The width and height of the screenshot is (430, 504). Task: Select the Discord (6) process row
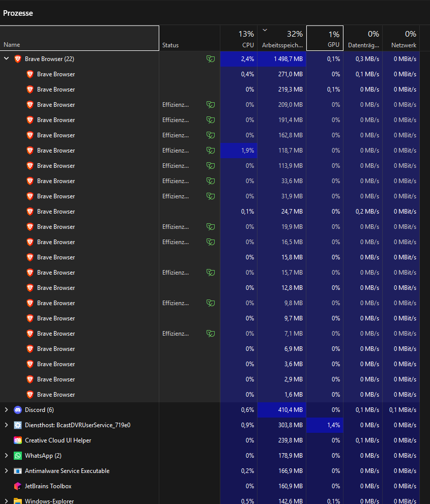tap(210, 410)
